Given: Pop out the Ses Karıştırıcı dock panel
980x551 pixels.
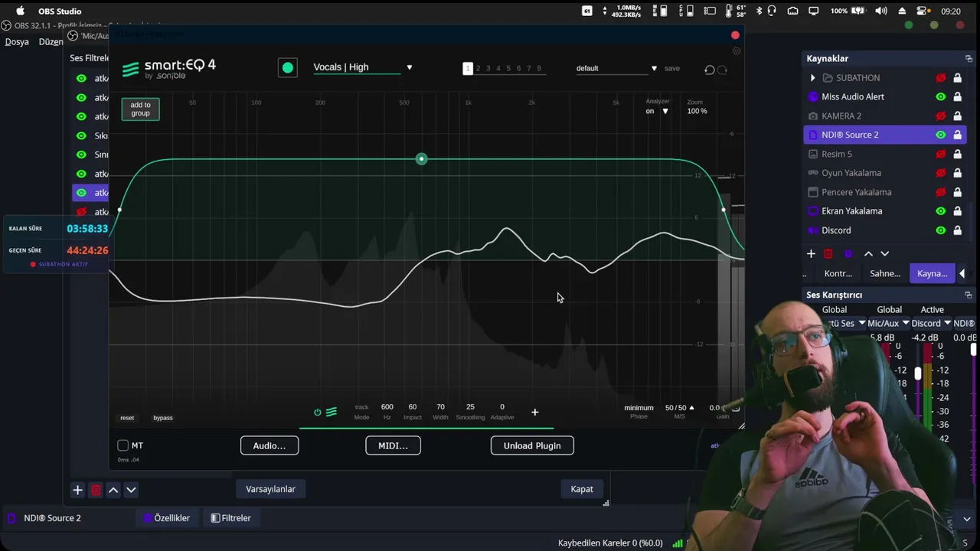Looking at the screenshot, I should coord(969,295).
